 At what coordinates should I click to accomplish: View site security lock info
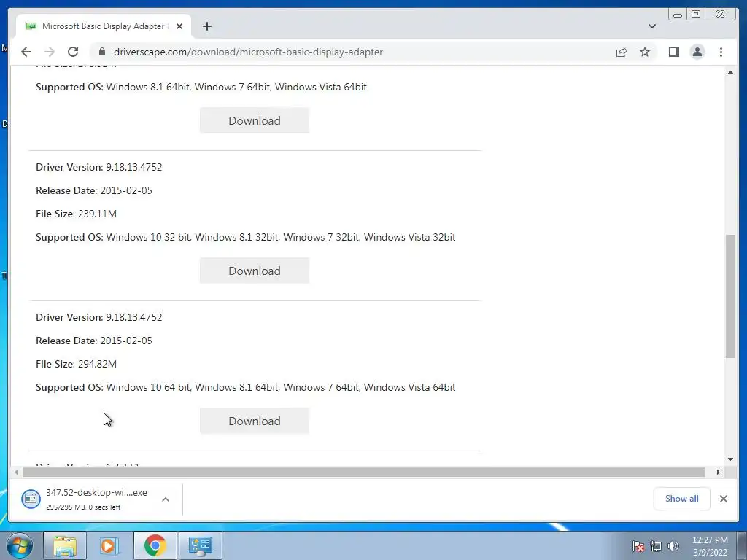(x=101, y=52)
